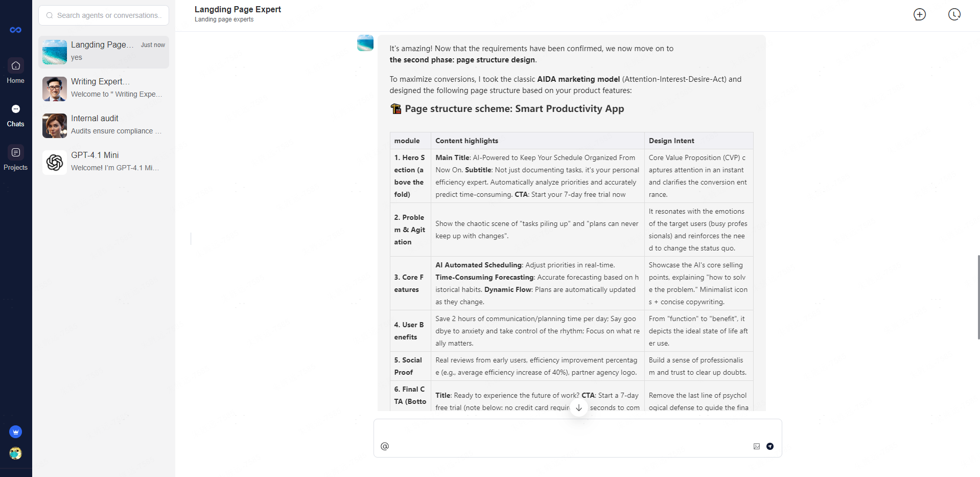
Task: Open conversation history clock icon
Action: click(x=954, y=14)
